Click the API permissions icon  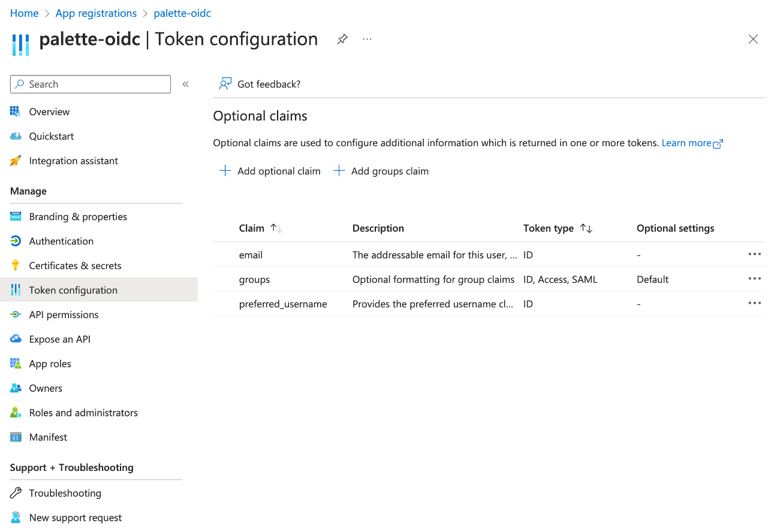pyautogui.click(x=16, y=315)
